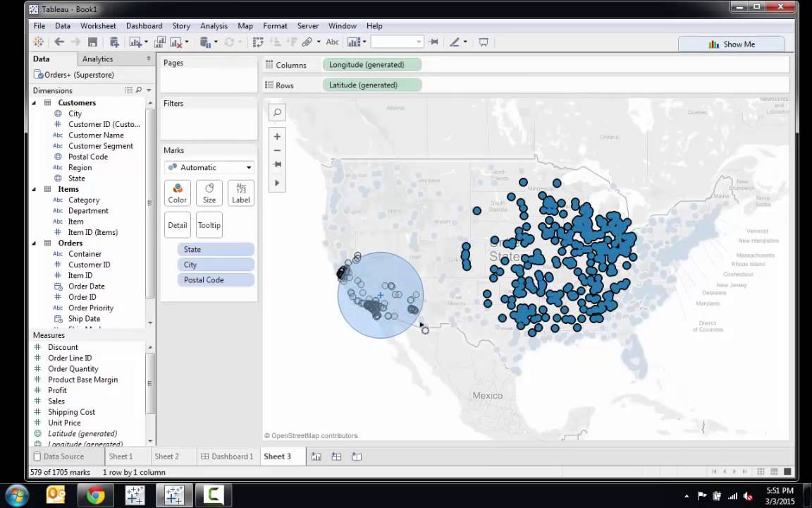Image resolution: width=812 pixels, height=508 pixels.
Task: Open the Worksheet menu
Action: point(98,26)
